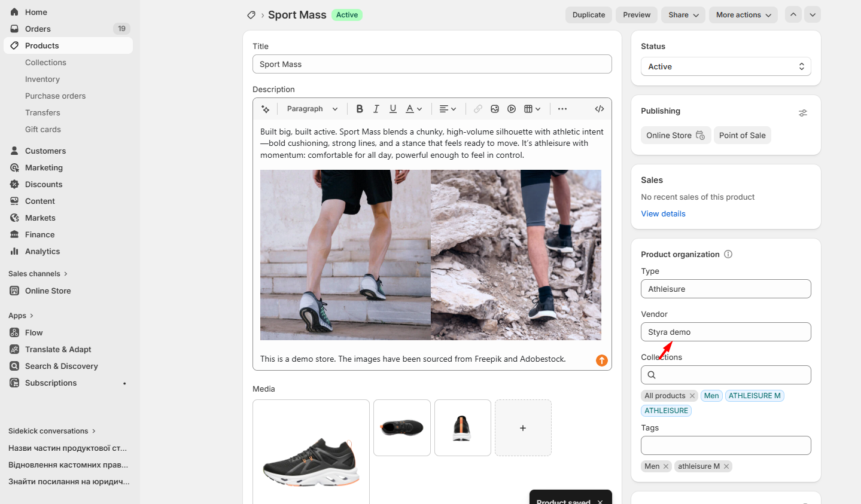Click the Discounts badge icon
Viewport: 861px width, 504px height.
click(14, 184)
